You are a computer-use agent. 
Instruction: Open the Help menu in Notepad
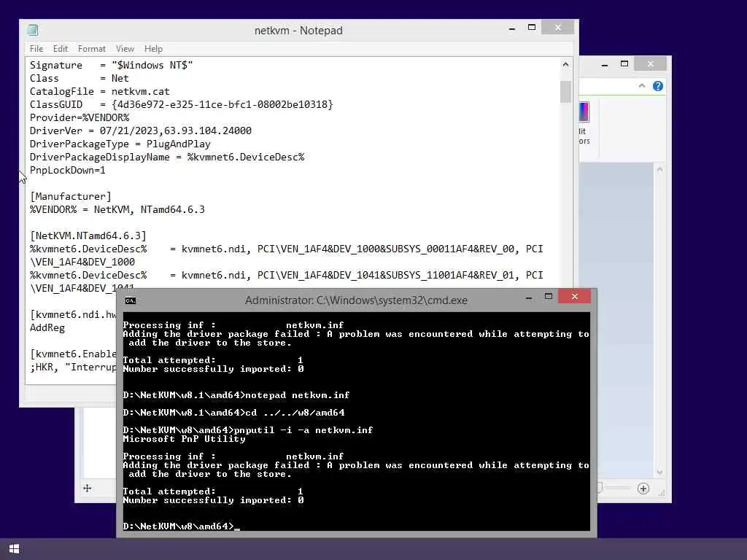(x=153, y=49)
